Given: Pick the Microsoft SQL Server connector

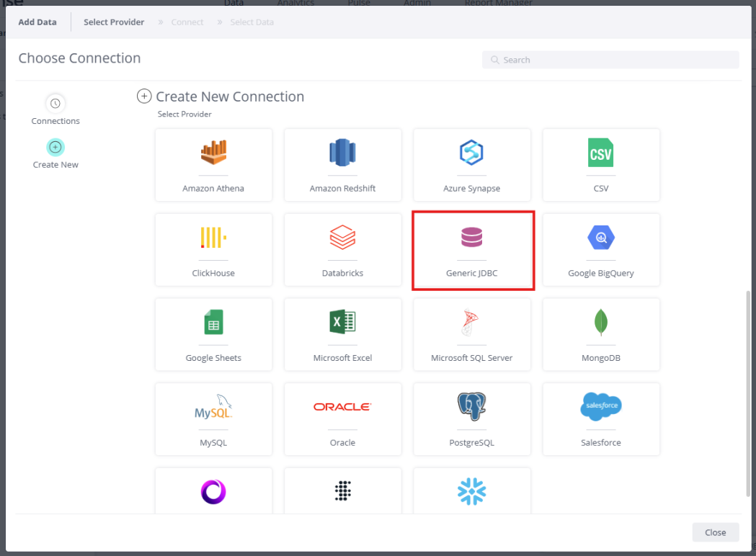Looking at the screenshot, I should point(471,335).
